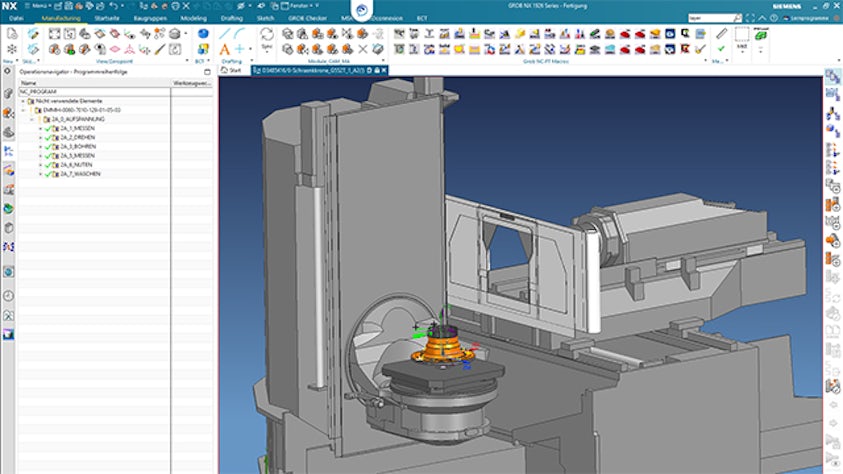
Task: Expand the 2A_1_MESSEN group
Action: tap(40, 128)
